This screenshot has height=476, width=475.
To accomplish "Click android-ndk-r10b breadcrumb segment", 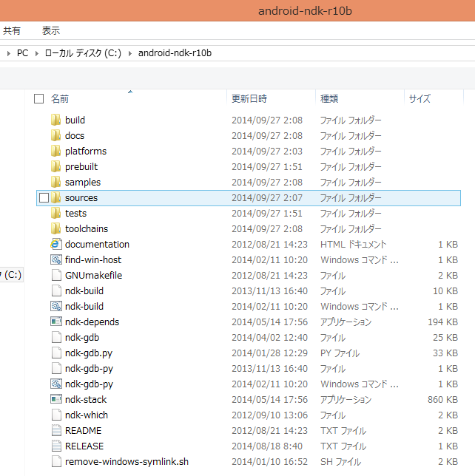I will 175,53.
